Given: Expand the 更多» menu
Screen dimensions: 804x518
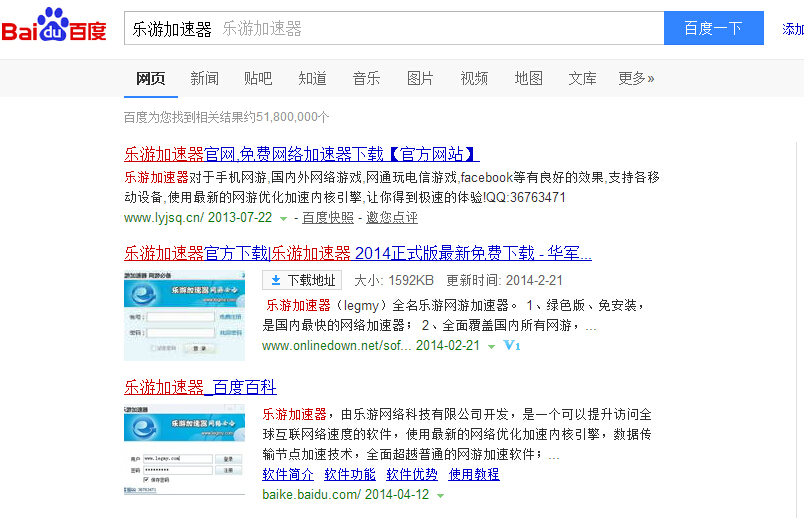Looking at the screenshot, I should (636, 78).
